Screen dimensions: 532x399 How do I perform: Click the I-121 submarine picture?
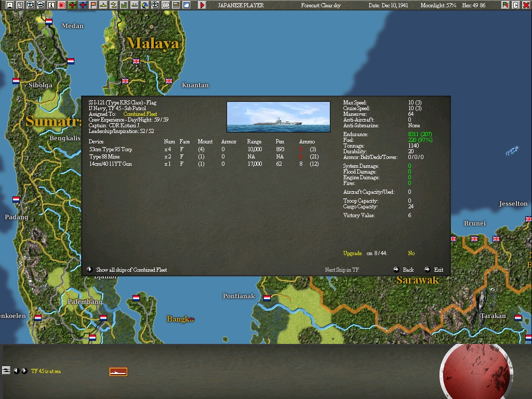[278, 117]
